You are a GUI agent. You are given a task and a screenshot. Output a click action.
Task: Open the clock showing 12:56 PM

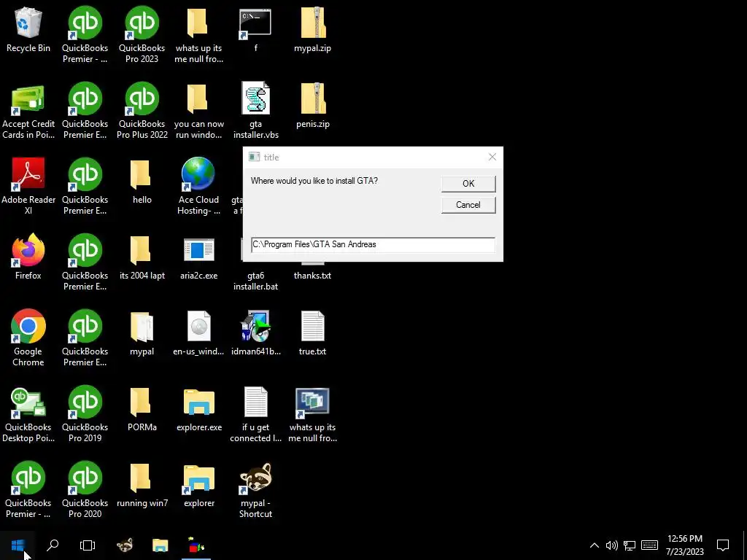tap(684, 545)
